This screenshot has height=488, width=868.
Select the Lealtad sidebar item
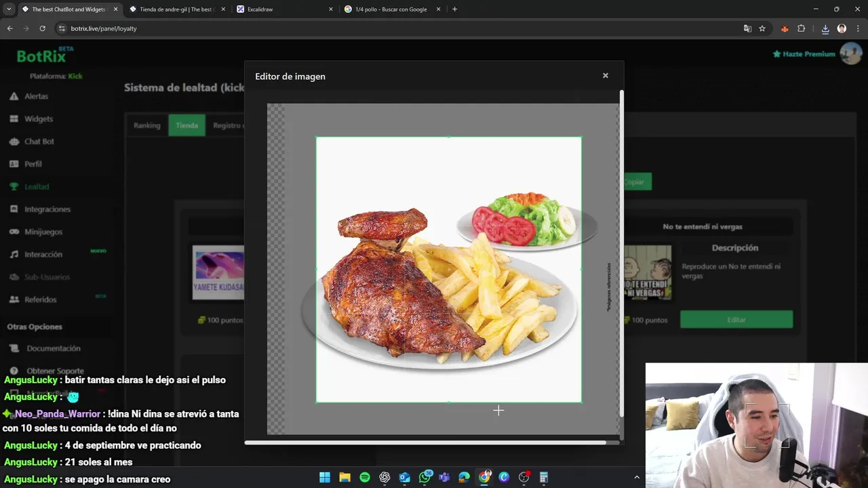(x=37, y=186)
